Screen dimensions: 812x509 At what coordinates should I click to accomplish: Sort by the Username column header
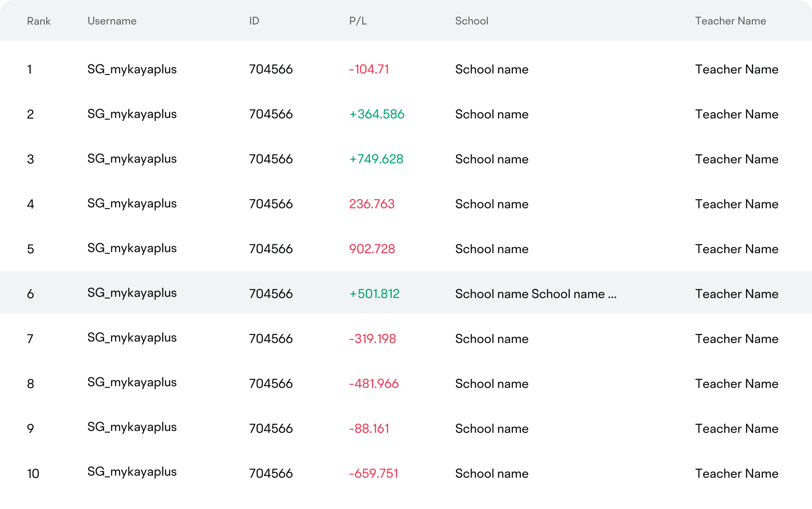coord(112,21)
